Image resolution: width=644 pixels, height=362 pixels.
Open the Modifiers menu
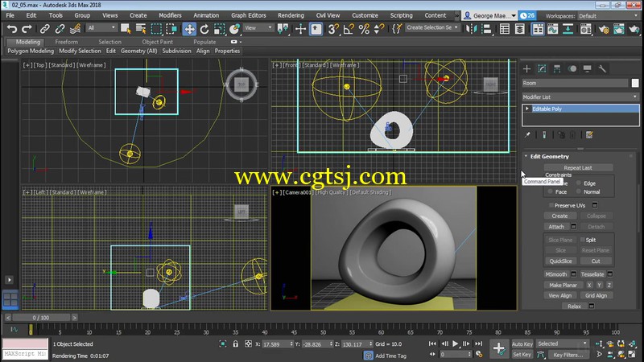pos(170,15)
